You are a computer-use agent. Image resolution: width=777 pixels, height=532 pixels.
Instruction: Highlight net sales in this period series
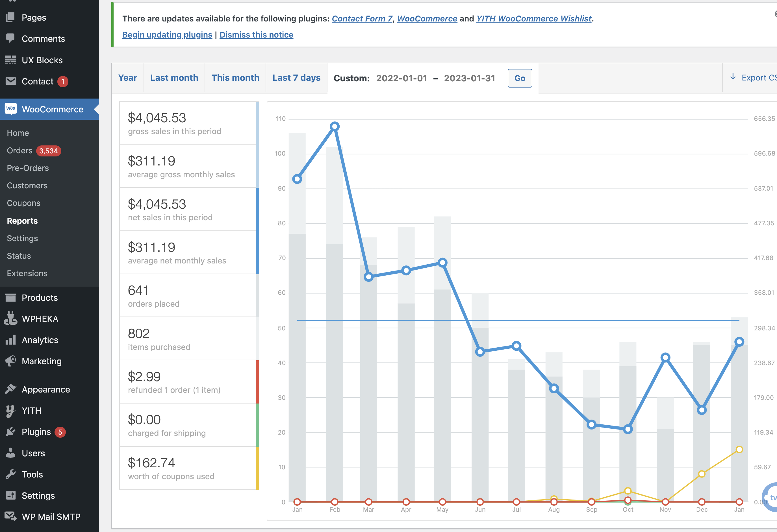point(189,209)
